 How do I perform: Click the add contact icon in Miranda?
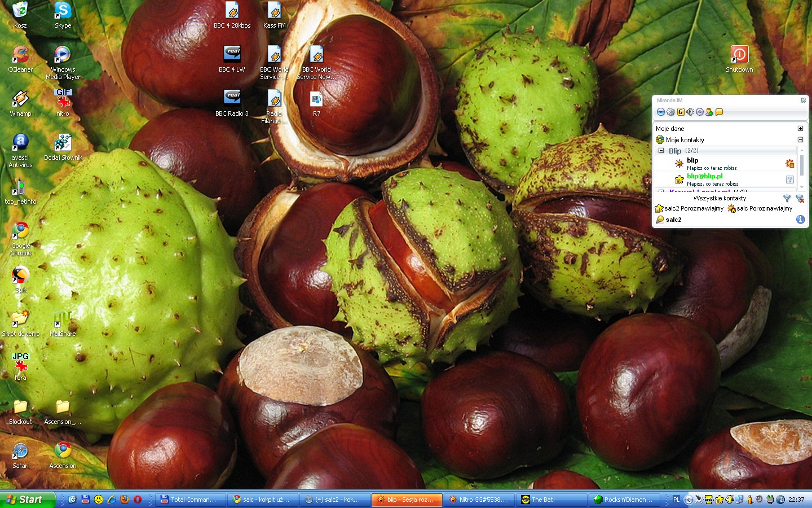coord(709,112)
